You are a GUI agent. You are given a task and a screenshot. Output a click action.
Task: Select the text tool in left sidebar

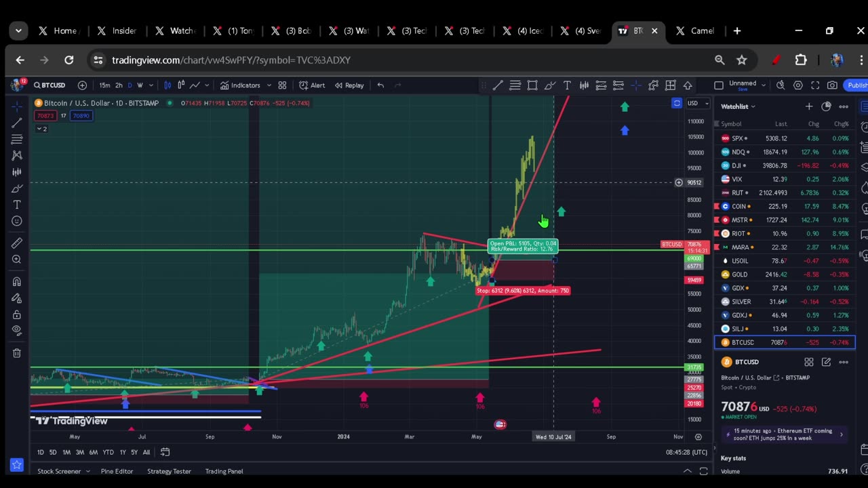(17, 205)
